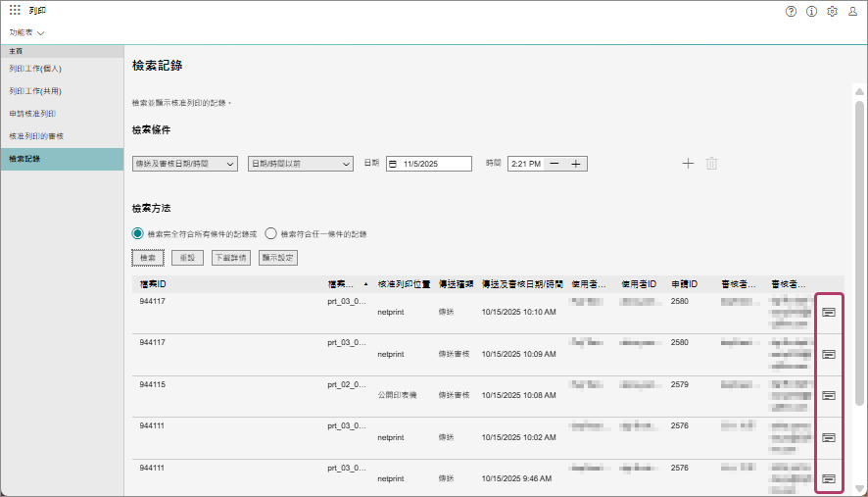The height and width of the screenshot is (497, 868).
Task: Open the app launcher grid icon
Action: click(15, 11)
